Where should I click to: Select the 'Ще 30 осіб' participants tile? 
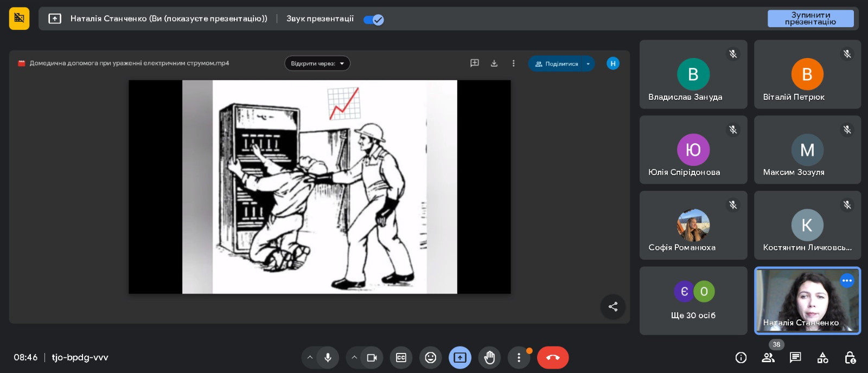click(x=693, y=301)
